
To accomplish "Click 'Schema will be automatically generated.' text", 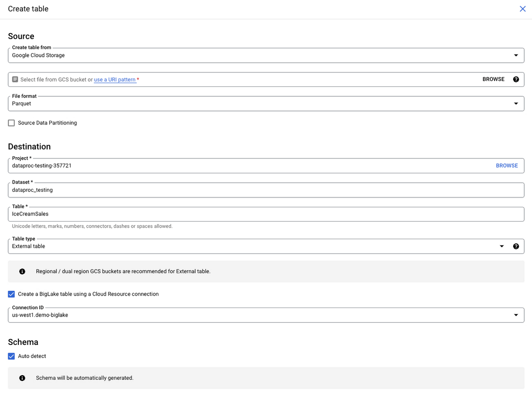I will tap(85, 378).
